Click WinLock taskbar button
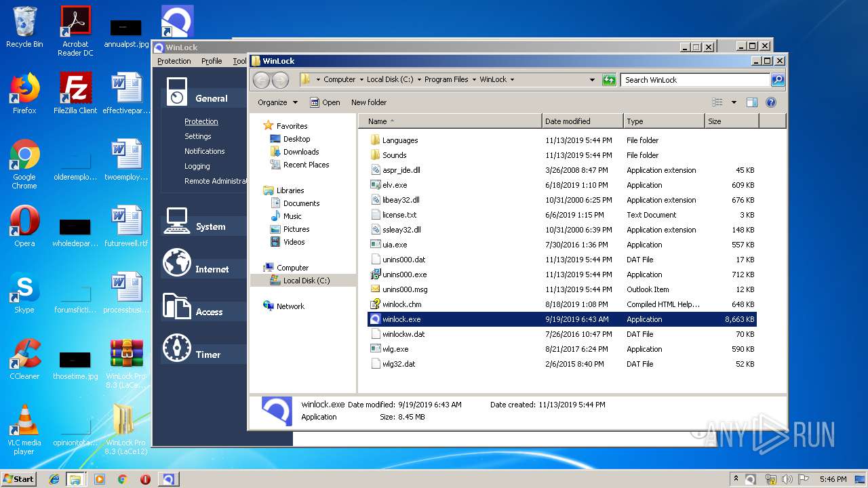Image resolution: width=868 pixels, height=488 pixels. pos(168,479)
